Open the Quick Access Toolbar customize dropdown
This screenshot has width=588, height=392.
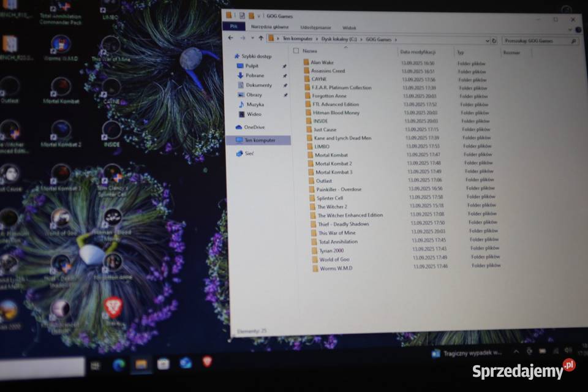point(258,16)
